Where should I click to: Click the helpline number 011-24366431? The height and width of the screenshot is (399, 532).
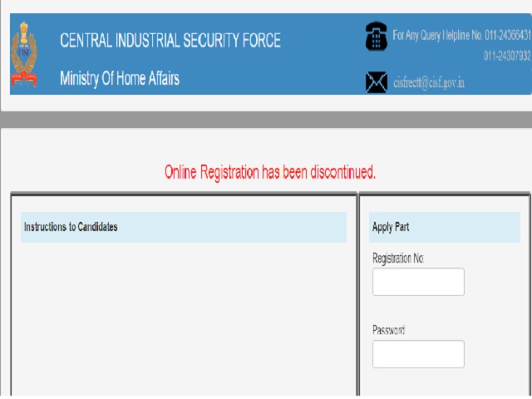click(508, 35)
